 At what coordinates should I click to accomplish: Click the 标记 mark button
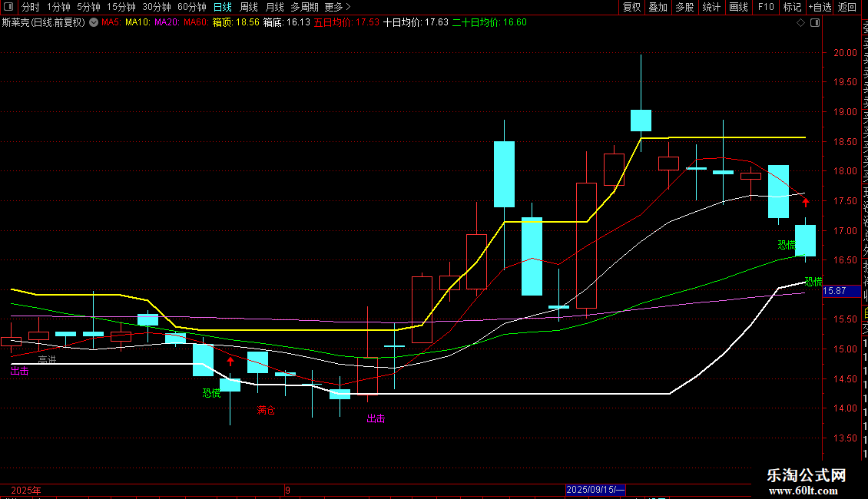tap(792, 7)
